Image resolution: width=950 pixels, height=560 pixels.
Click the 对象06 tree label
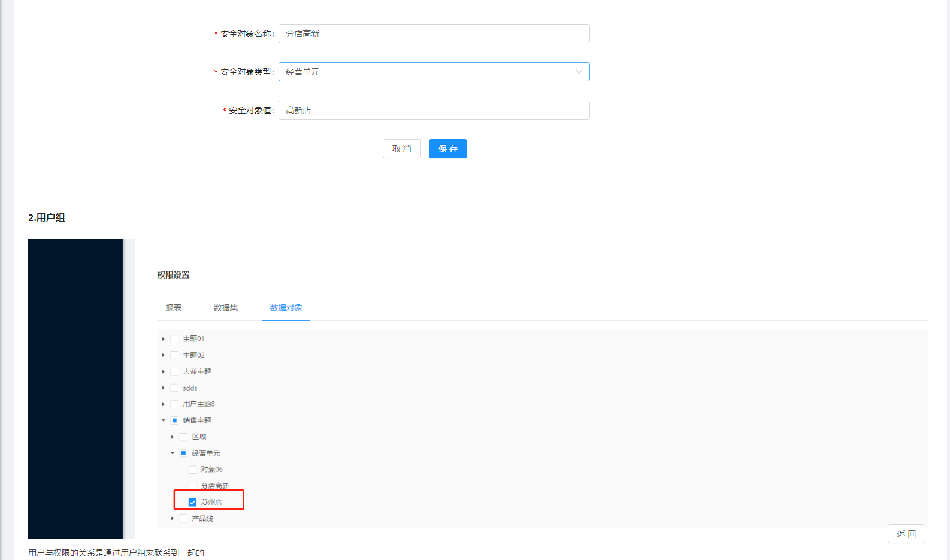pyautogui.click(x=212, y=470)
